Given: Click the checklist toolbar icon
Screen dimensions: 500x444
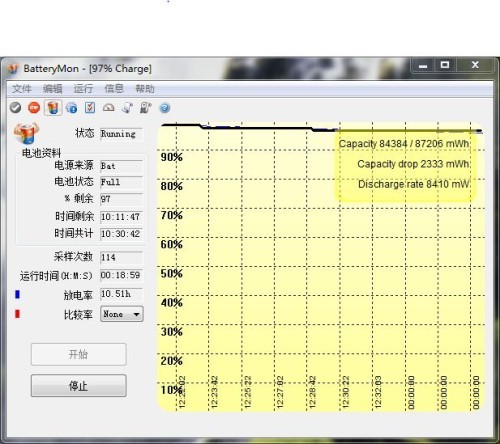Looking at the screenshot, I should coord(90,108).
